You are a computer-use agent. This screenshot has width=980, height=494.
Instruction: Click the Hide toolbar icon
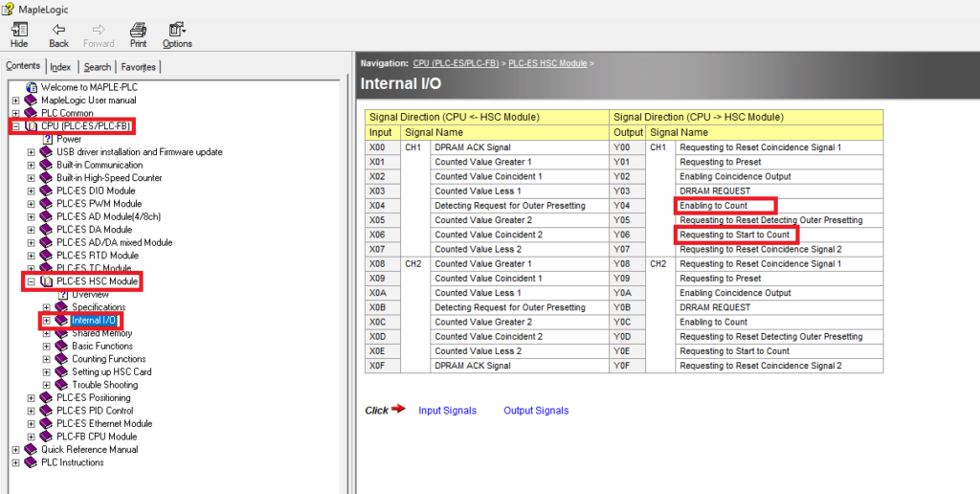pyautogui.click(x=19, y=30)
